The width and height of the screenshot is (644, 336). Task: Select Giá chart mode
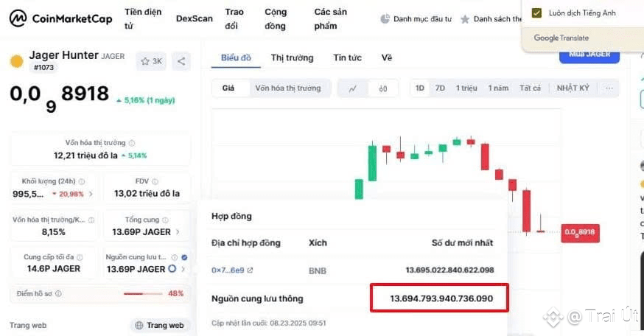click(228, 88)
